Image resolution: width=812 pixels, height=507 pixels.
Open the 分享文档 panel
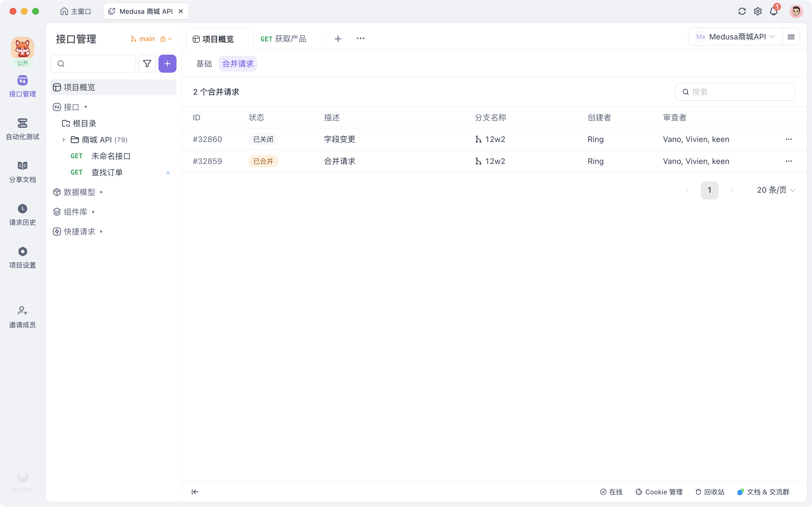[22, 171]
